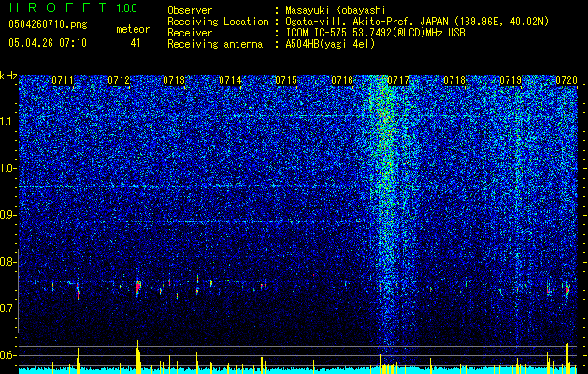Click the 0.8 kHz axis label
588x374 pixels.
(7, 262)
